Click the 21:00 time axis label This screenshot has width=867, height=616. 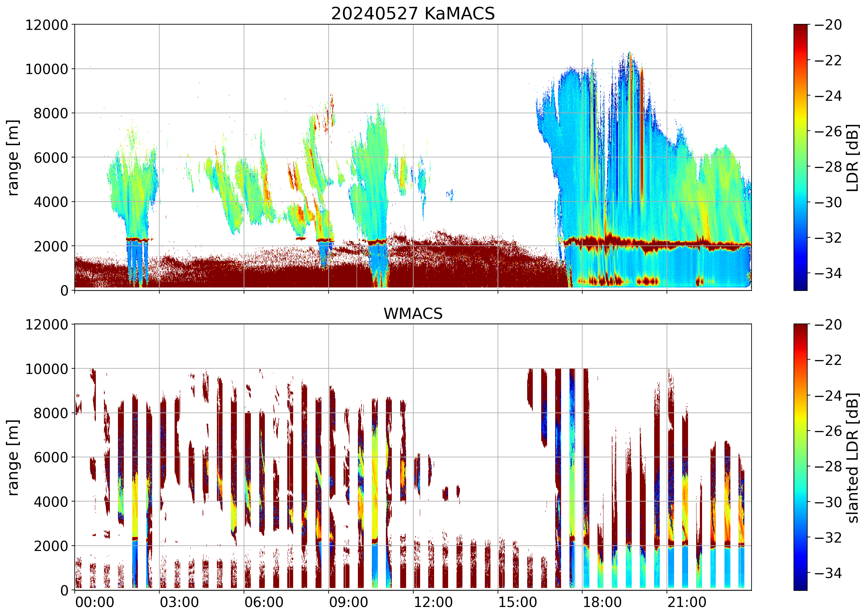coord(687,602)
